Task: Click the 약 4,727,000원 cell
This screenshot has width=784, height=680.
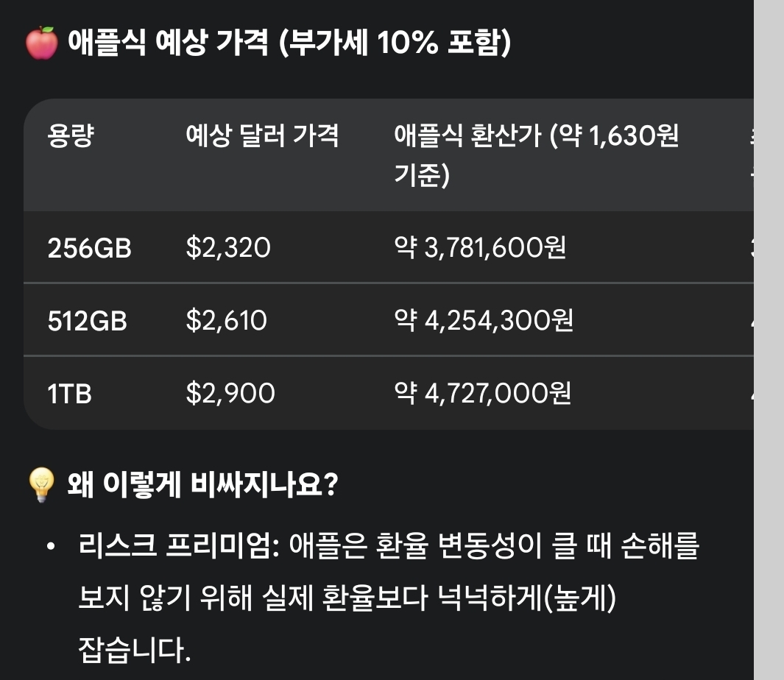Action: pos(483,394)
